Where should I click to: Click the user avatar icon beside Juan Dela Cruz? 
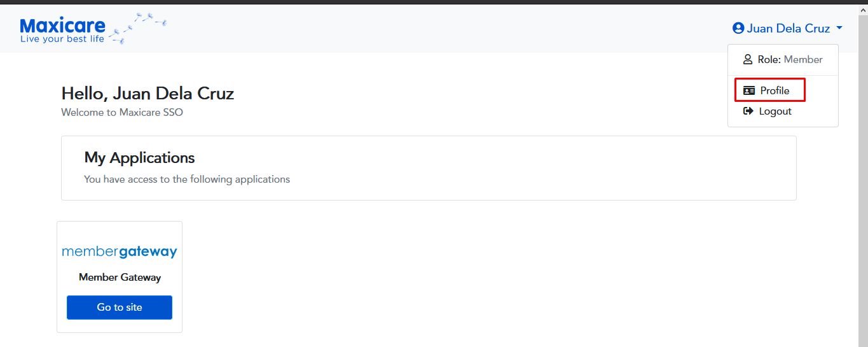point(738,28)
